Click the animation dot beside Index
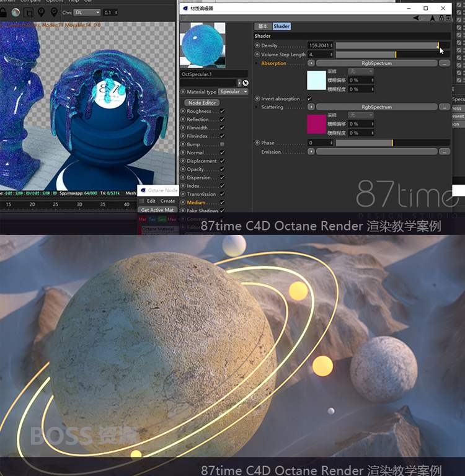 point(183,185)
